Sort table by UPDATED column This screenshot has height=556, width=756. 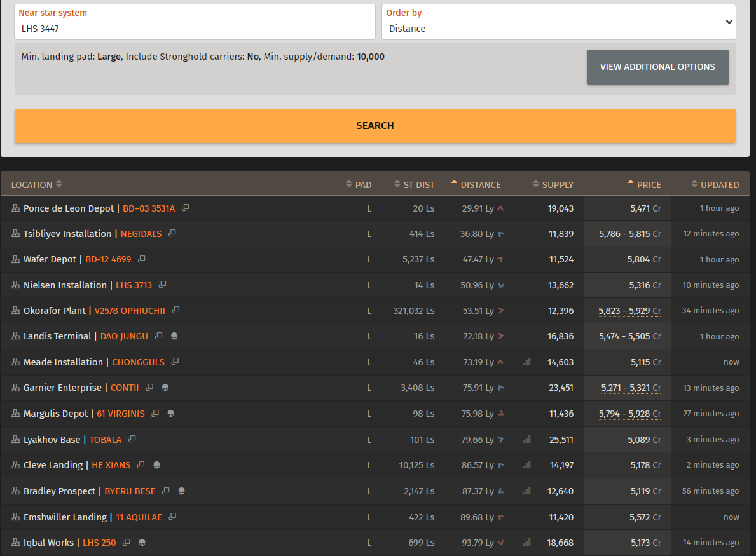coord(715,184)
